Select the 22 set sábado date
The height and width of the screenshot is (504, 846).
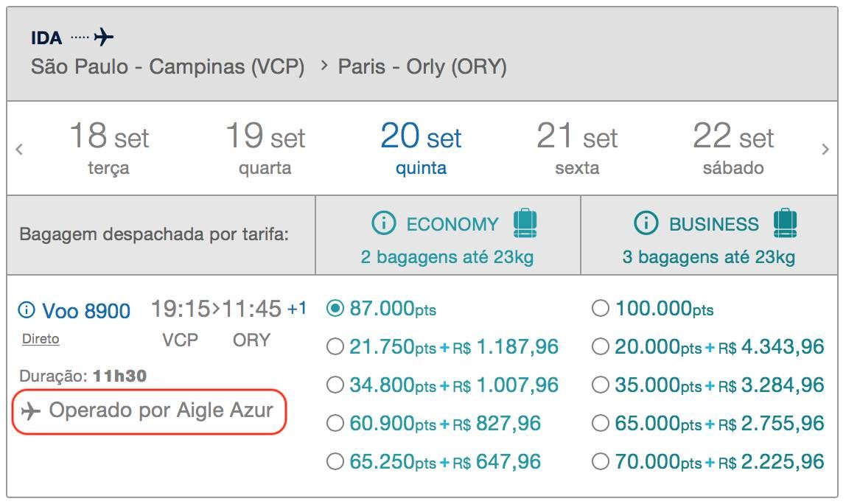733,148
